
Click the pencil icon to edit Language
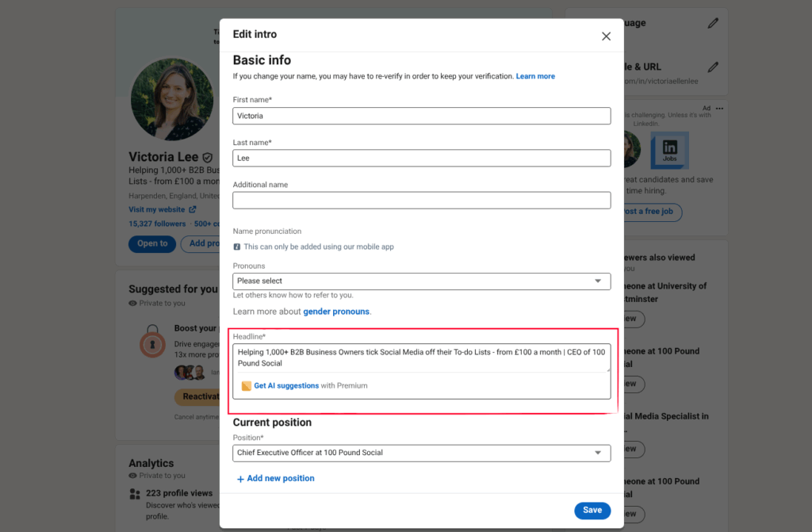(x=713, y=22)
